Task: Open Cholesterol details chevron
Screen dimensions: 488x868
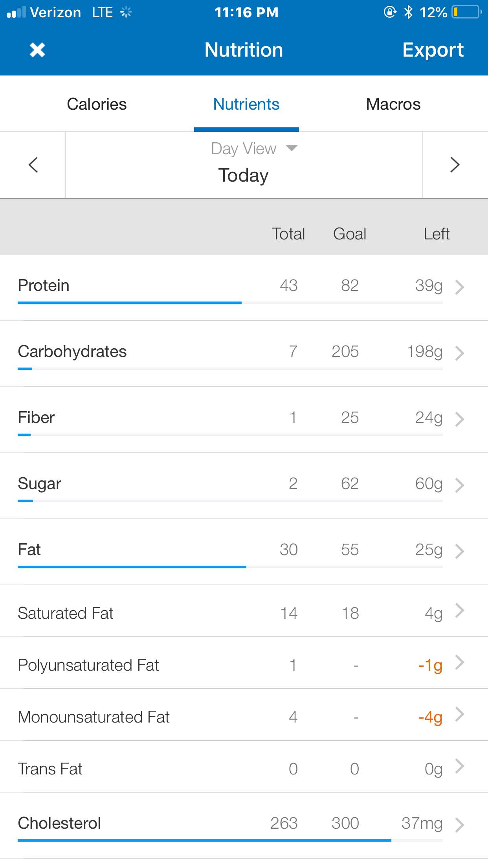Action: click(459, 825)
